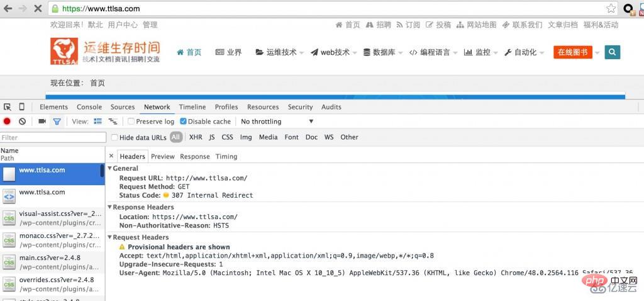Collapse the Request Headers section
The width and height of the screenshot is (644, 301).
tap(109, 237)
